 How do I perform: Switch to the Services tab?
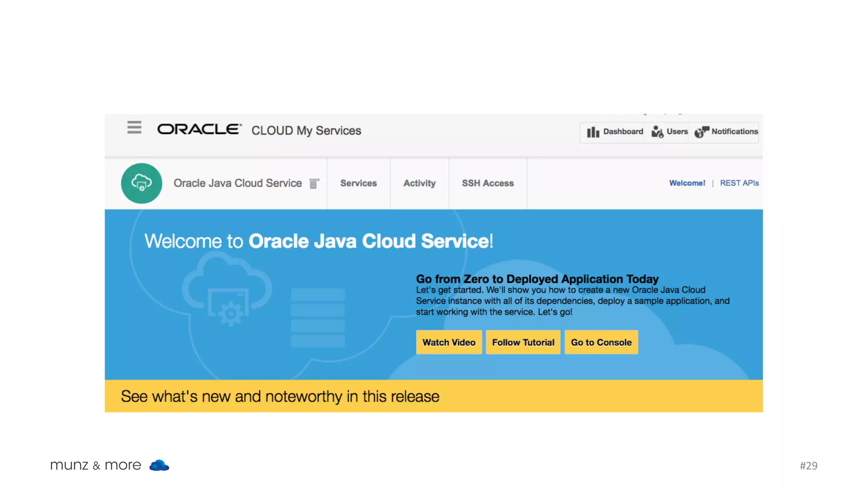pos(358,183)
